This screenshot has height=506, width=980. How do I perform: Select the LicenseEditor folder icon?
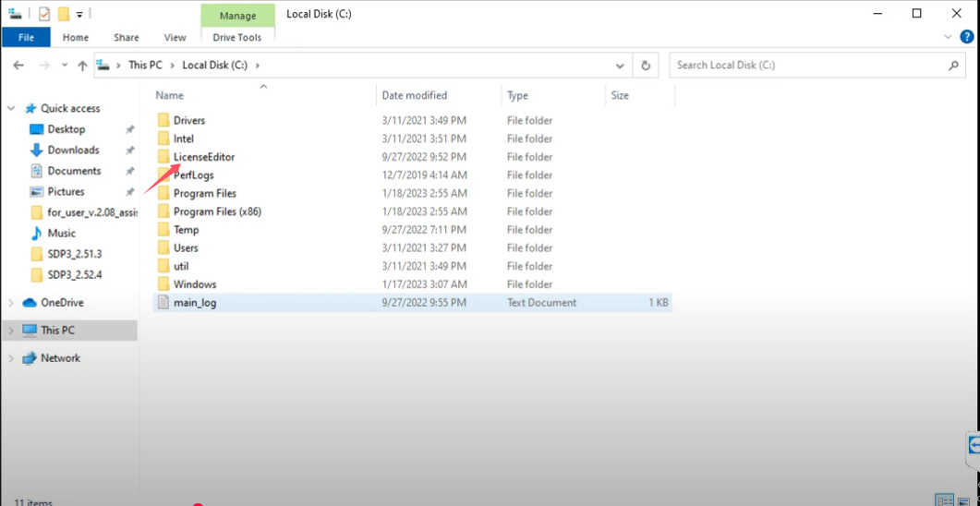point(163,157)
